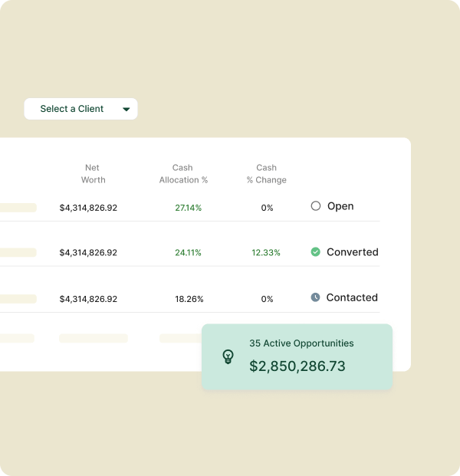Click the first row's net worth amount
Screen dimensions: 460x476
pos(88,208)
